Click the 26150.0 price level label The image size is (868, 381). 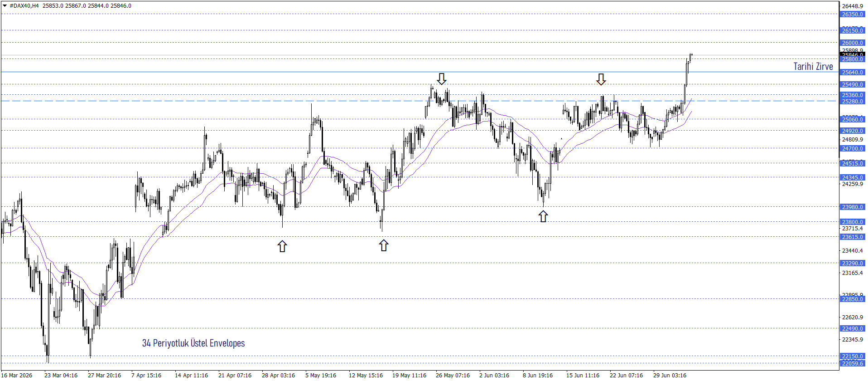(x=853, y=31)
